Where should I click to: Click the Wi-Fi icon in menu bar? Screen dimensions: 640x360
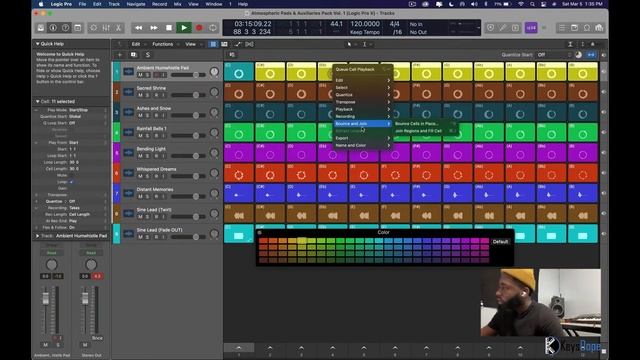pos(521,4)
